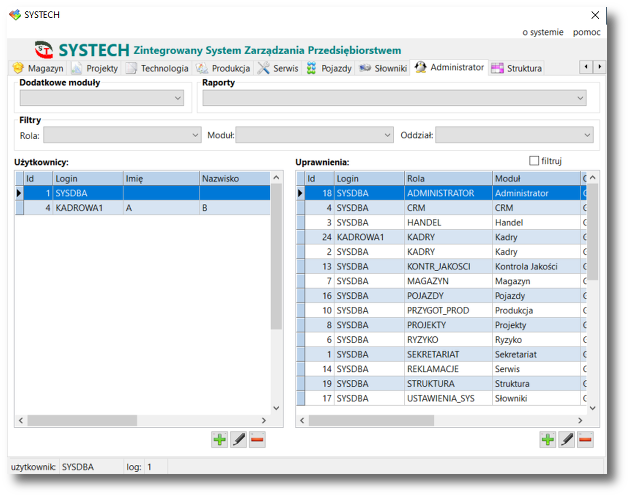The height and width of the screenshot is (497, 630).
Task: Select the STRUKTURA permission row
Action: coord(441,384)
